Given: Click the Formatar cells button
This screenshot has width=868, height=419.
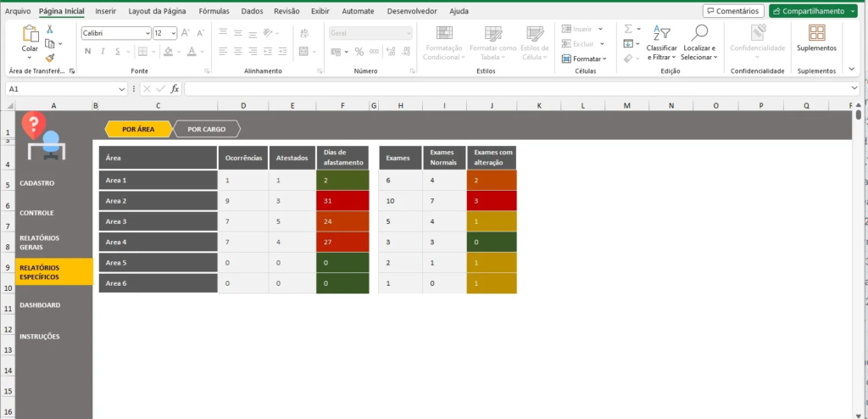Looking at the screenshot, I should click(x=584, y=59).
